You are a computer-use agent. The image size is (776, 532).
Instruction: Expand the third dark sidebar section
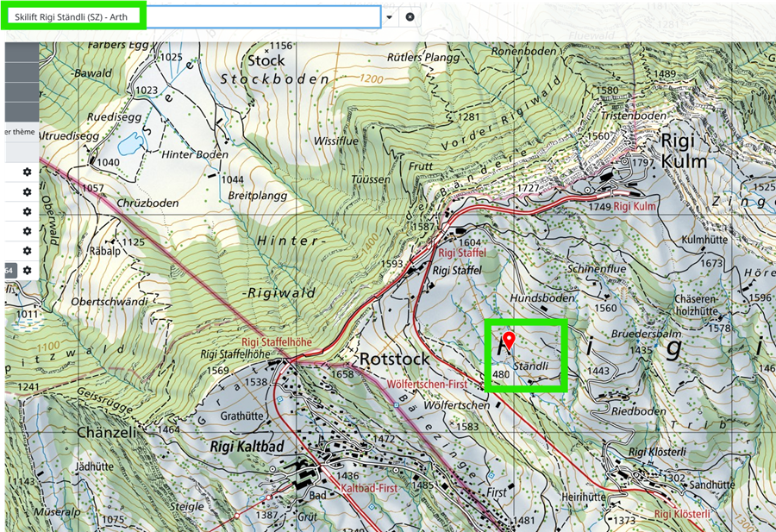tap(21, 92)
